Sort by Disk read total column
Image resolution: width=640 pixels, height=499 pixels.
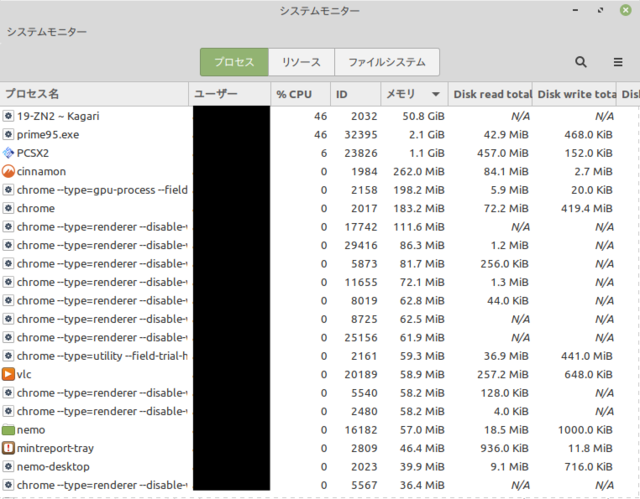[x=491, y=94]
